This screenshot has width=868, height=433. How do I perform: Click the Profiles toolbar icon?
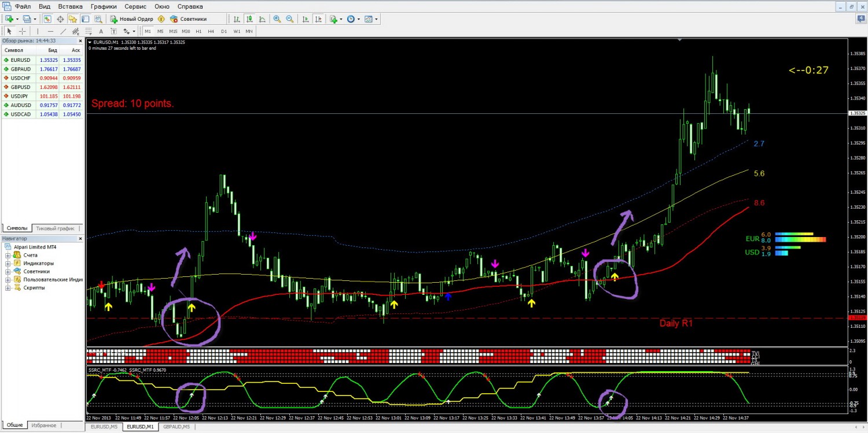pos(27,19)
